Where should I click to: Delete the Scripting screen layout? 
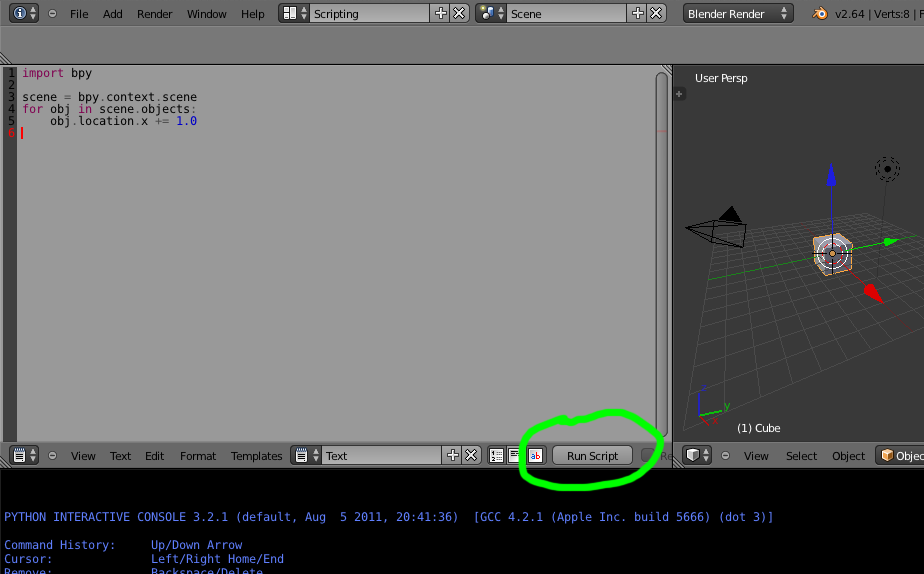pos(459,14)
